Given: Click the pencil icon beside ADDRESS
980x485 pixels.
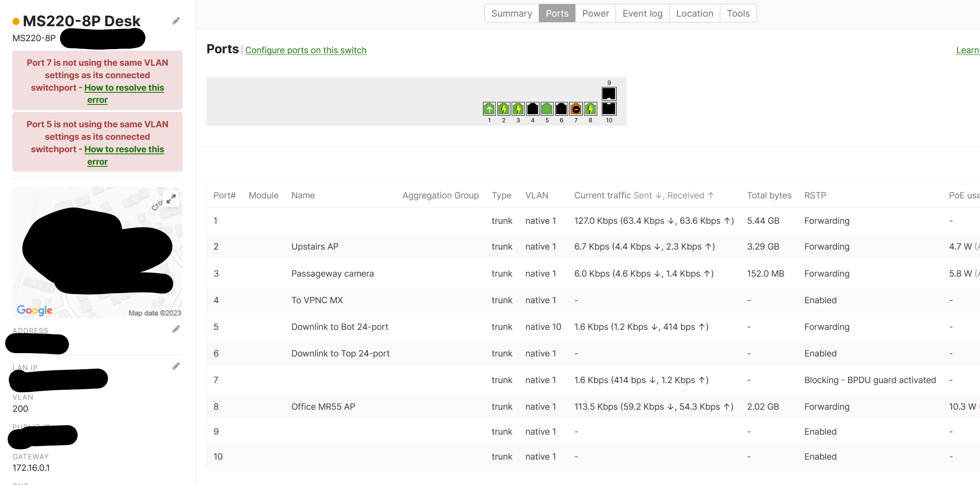Looking at the screenshot, I should pyautogui.click(x=176, y=329).
